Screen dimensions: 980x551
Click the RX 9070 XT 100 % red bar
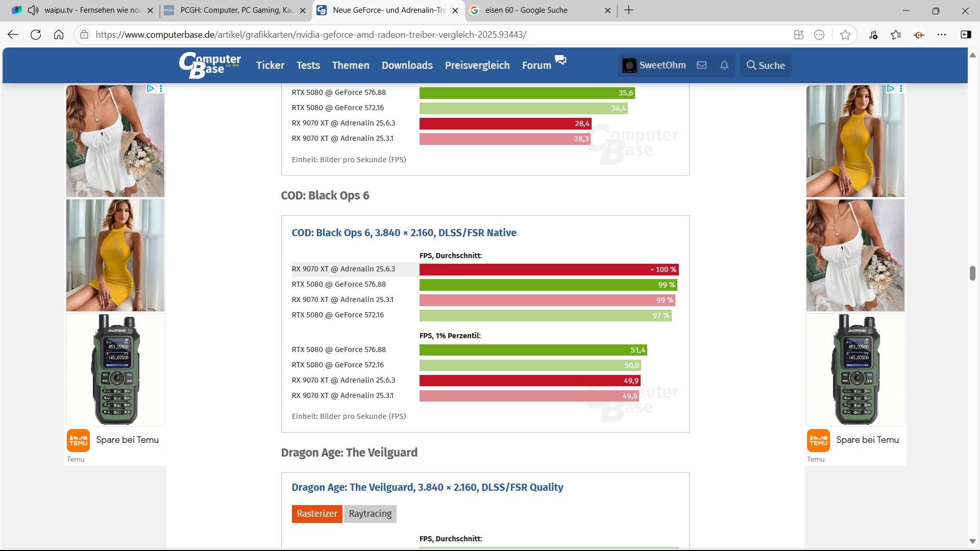pos(548,269)
